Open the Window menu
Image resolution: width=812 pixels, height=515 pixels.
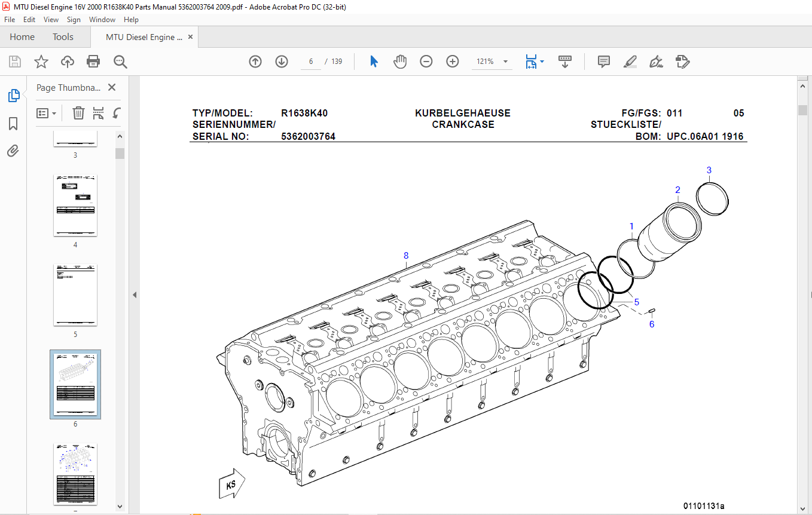click(102, 20)
